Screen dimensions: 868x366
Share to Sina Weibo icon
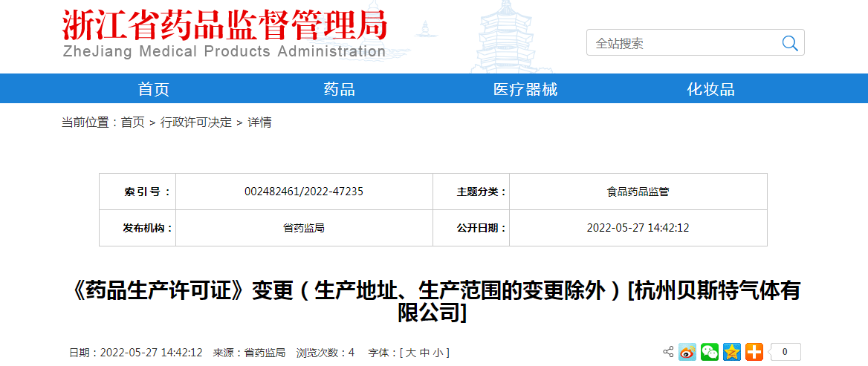(x=687, y=352)
